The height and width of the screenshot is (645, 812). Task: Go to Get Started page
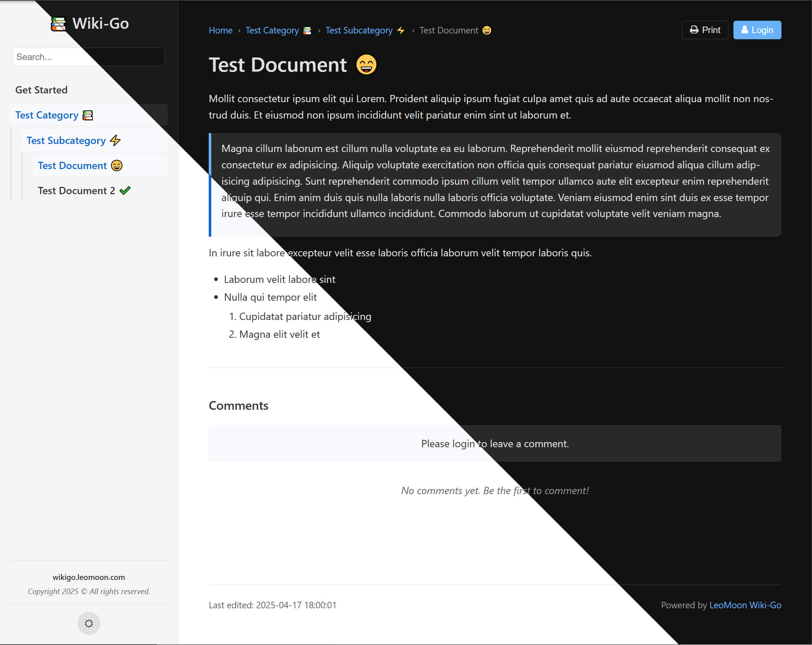tap(41, 90)
